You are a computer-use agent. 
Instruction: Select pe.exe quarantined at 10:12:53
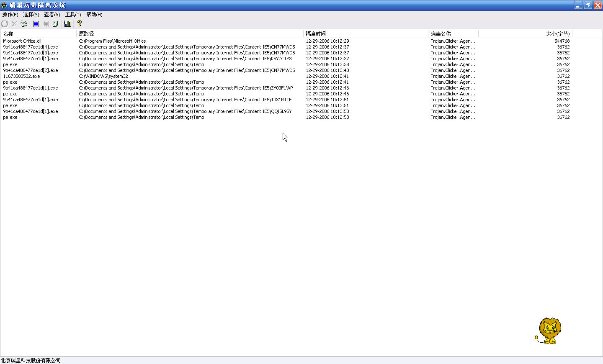pos(10,117)
